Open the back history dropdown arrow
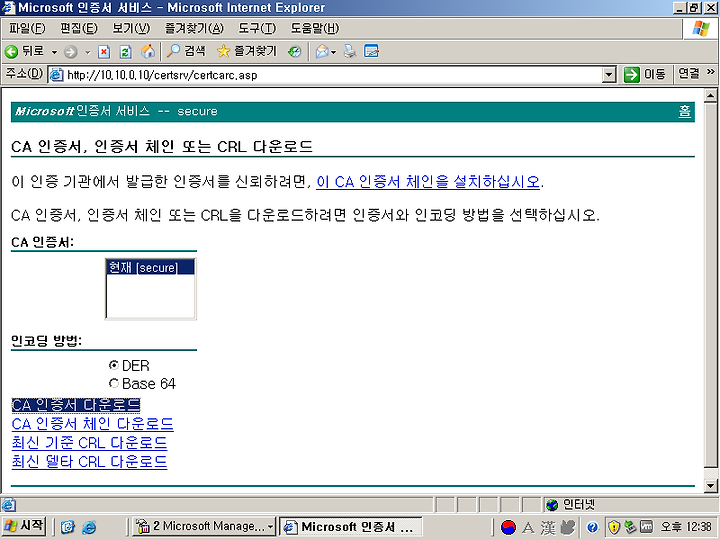 [x=54, y=52]
